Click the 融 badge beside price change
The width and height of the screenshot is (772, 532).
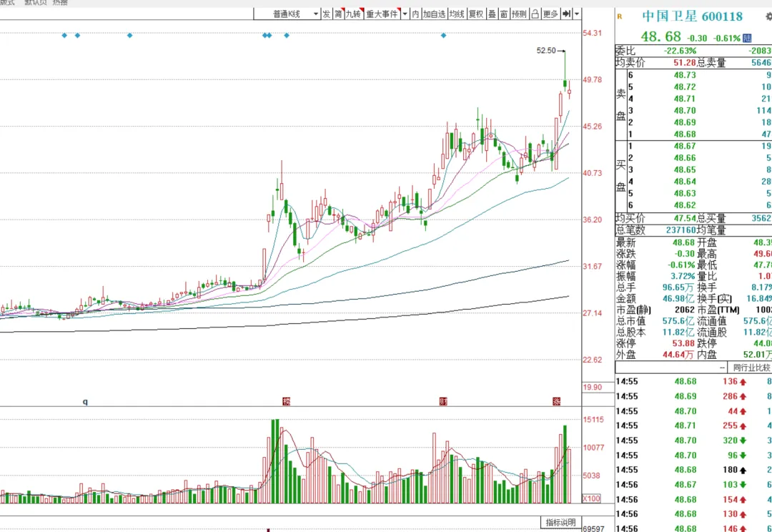[747, 38]
